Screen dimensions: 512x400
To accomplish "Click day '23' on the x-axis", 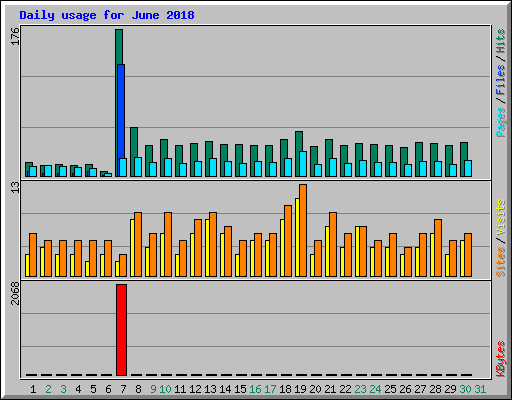I will click(360, 389).
